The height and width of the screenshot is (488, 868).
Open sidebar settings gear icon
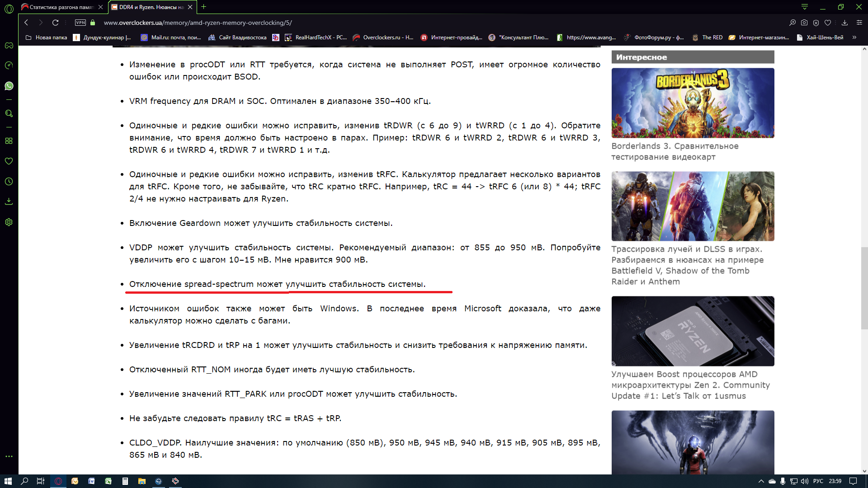[9, 222]
